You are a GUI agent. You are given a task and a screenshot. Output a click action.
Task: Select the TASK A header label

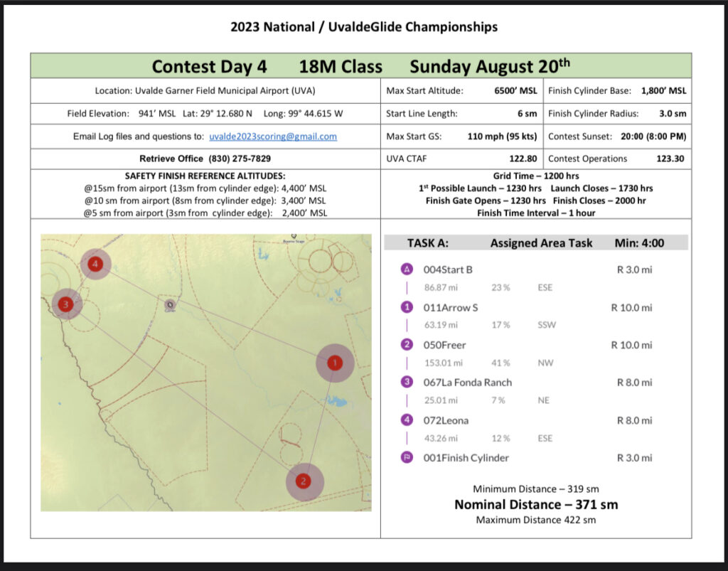coord(427,242)
